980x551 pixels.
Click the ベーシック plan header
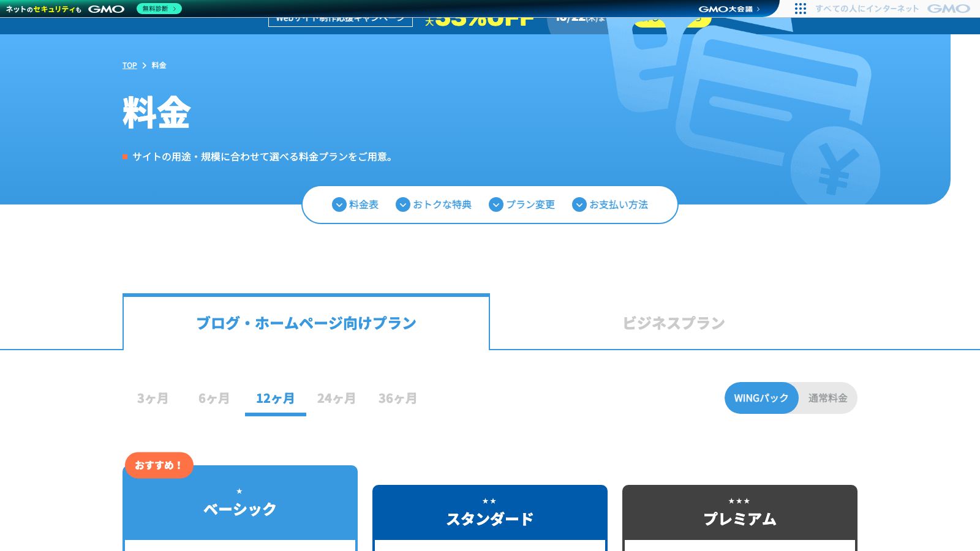pos(240,503)
